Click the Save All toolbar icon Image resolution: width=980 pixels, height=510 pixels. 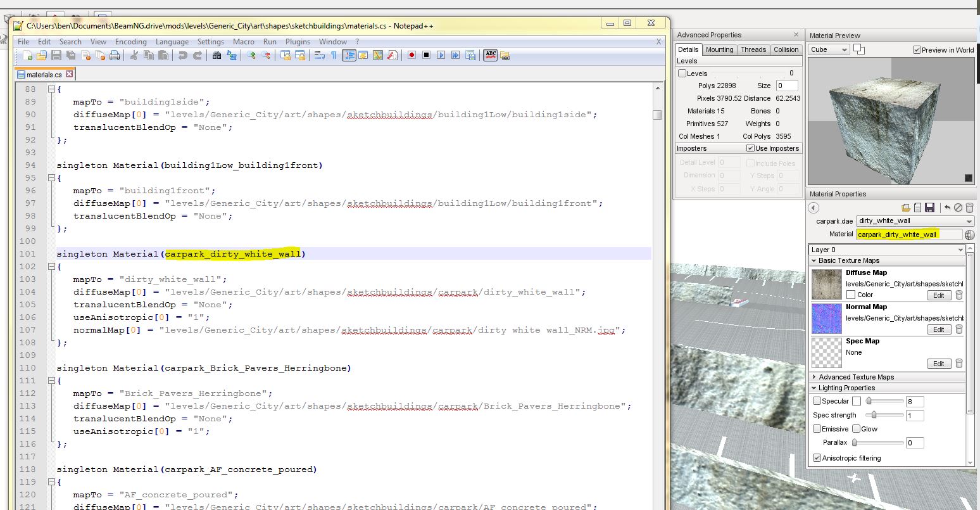pyautogui.click(x=70, y=56)
